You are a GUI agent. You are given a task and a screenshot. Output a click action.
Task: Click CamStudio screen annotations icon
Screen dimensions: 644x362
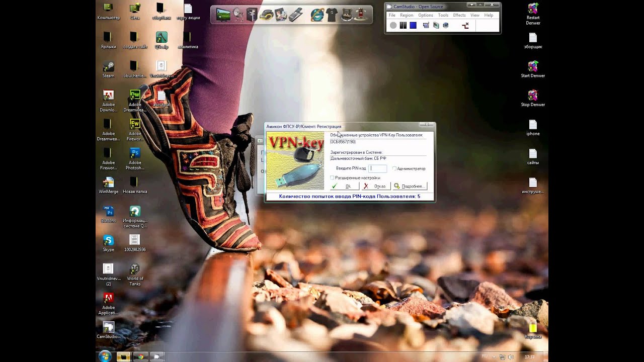[x=436, y=25]
